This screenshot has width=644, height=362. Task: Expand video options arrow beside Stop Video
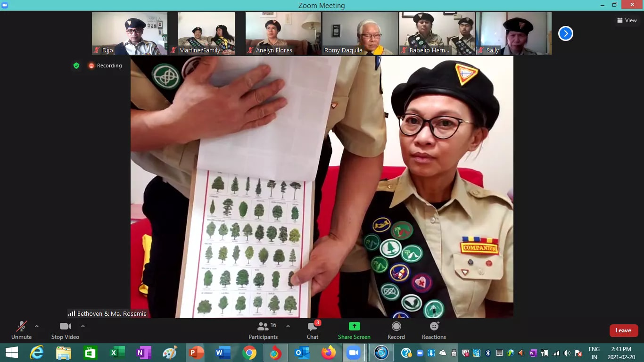83,326
